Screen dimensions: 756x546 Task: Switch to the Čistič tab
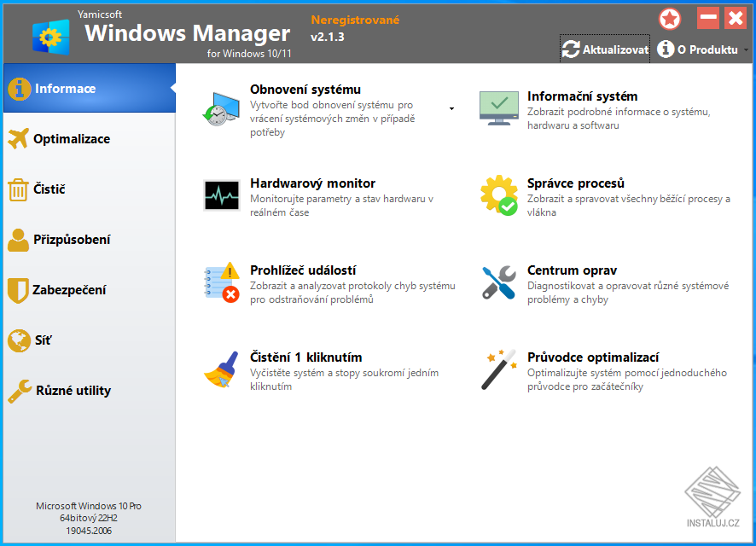click(90, 189)
